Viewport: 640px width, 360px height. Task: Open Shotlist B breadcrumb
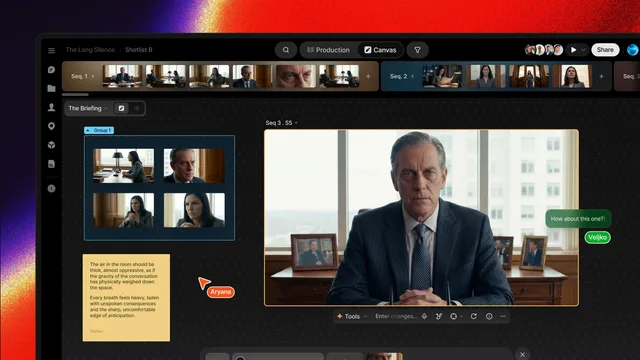point(139,50)
